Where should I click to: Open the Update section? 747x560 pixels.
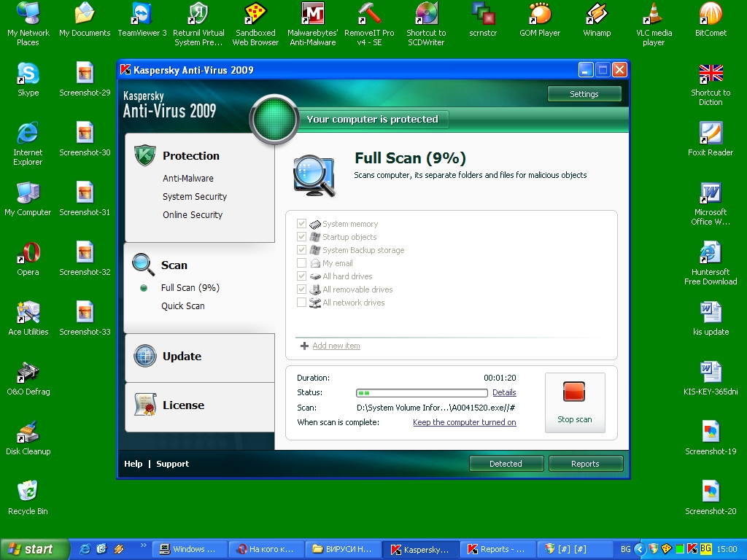[x=182, y=356]
